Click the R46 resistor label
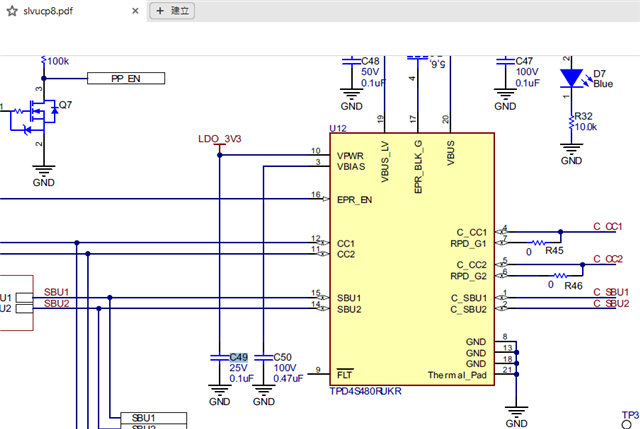This screenshot has width=640, height=429. [573, 286]
